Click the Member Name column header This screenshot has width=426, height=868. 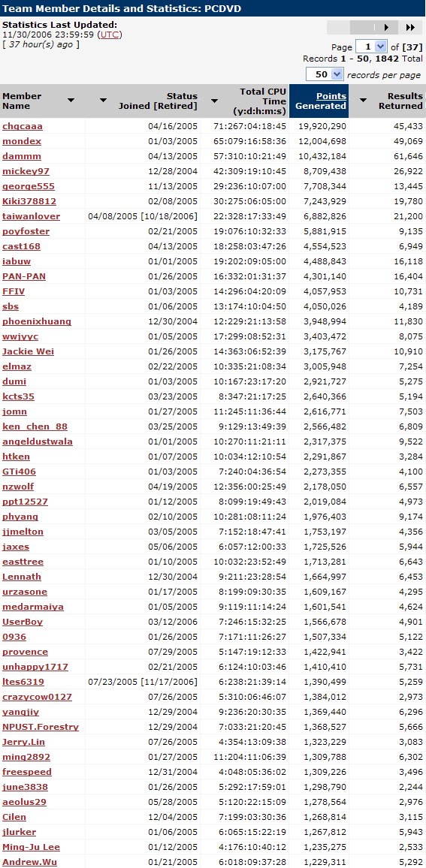tap(22, 101)
